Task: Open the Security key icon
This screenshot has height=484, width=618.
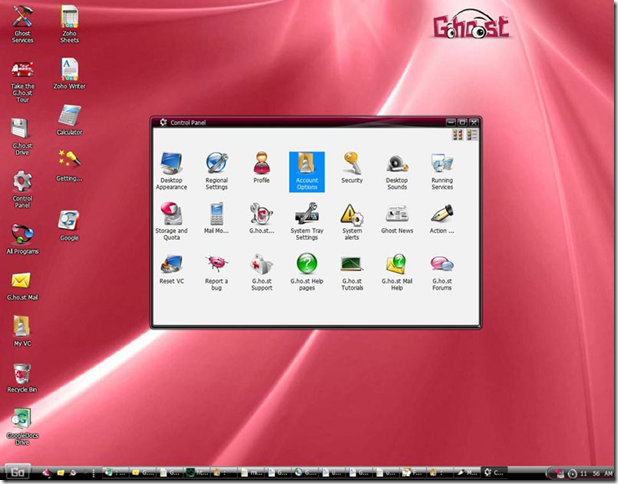Action: [x=352, y=169]
